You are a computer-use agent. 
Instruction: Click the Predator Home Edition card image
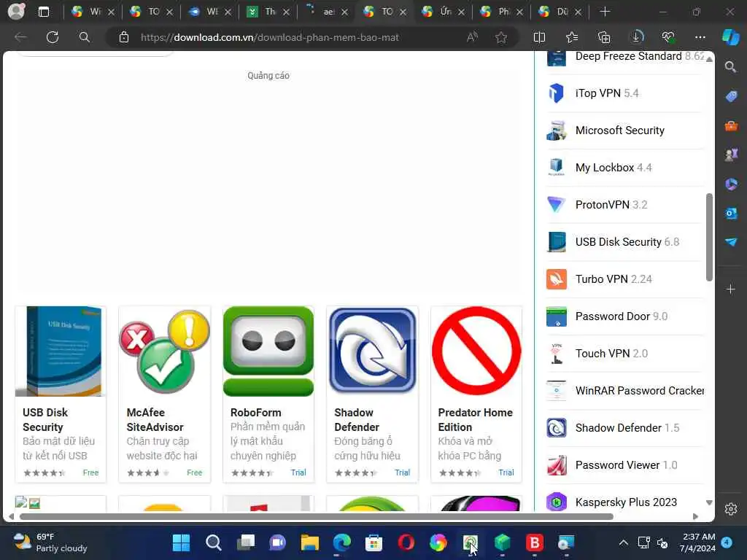[x=476, y=351]
